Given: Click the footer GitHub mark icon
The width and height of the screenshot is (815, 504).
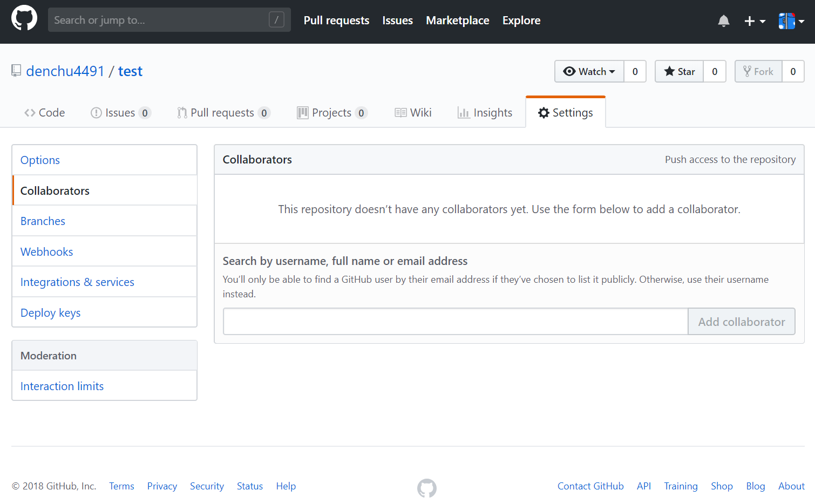Looking at the screenshot, I should 427,488.
